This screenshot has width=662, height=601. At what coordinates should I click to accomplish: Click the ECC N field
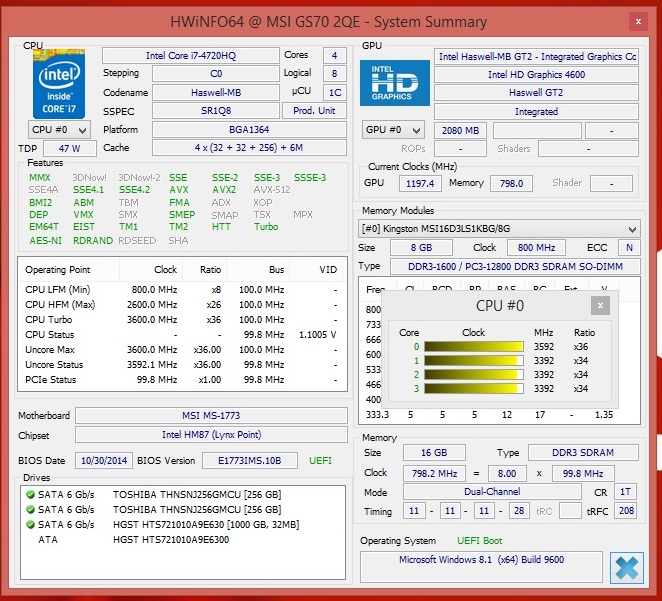click(x=629, y=248)
